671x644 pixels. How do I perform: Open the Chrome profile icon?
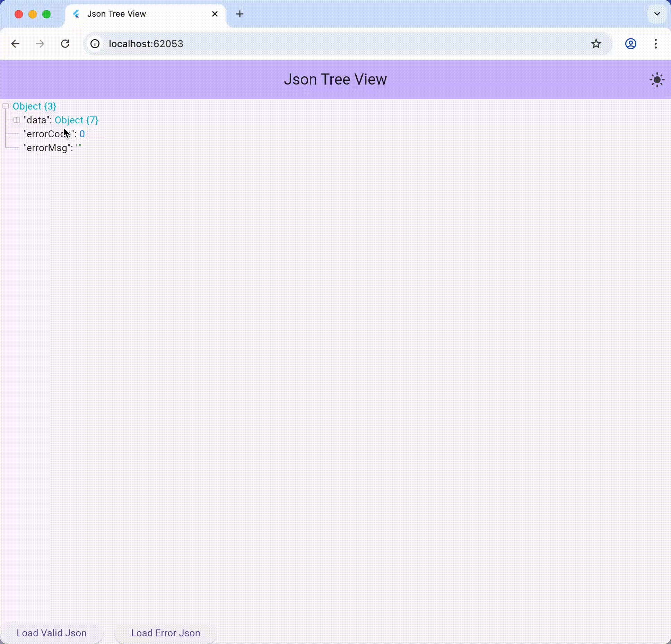click(x=630, y=44)
